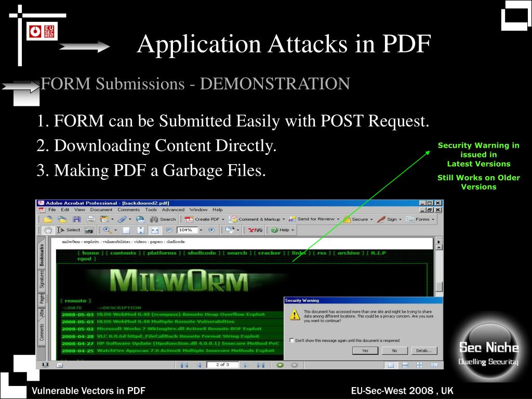Select the Hand tool
Screen dimensions: 532x399
(x=48, y=230)
